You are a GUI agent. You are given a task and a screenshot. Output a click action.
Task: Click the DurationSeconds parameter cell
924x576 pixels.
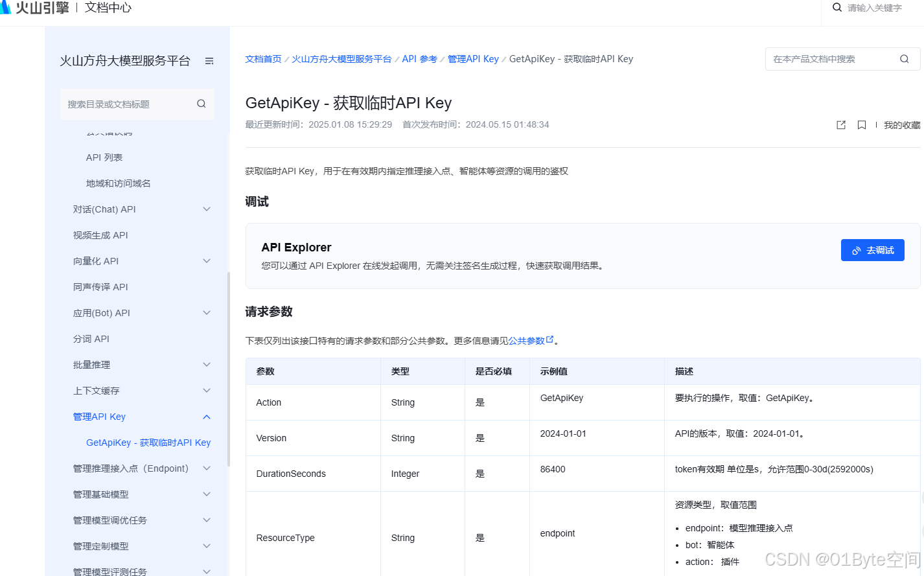click(x=313, y=474)
